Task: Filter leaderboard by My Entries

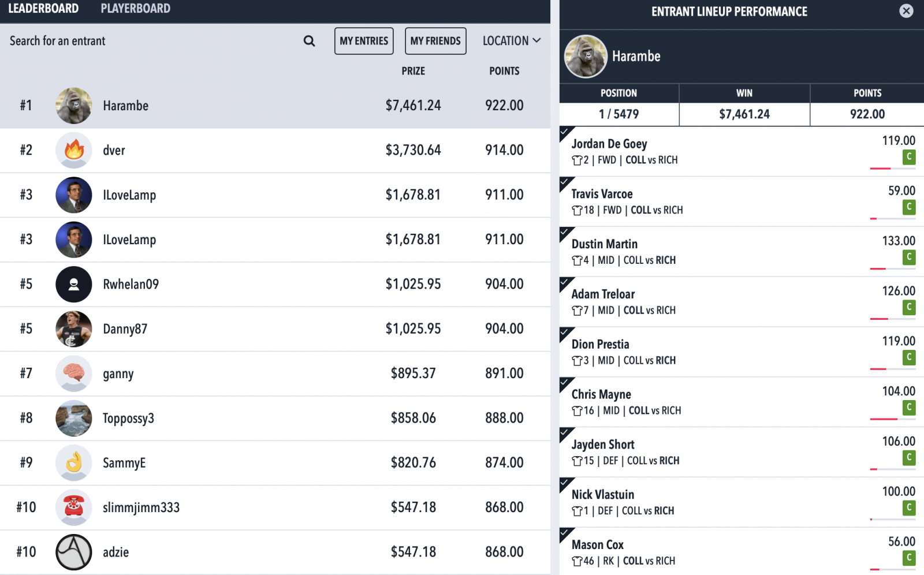Action: pos(364,41)
